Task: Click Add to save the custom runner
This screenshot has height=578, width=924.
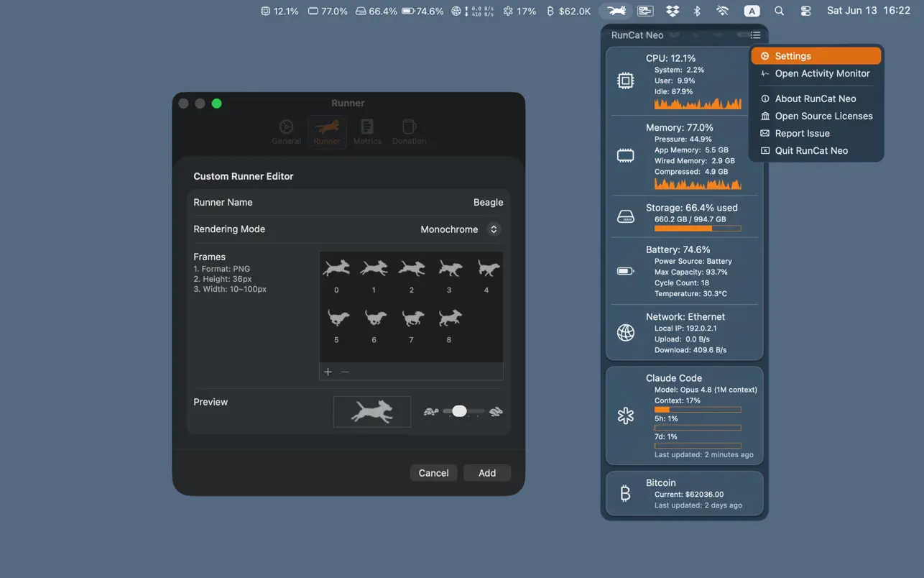Action: (x=487, y=473)
